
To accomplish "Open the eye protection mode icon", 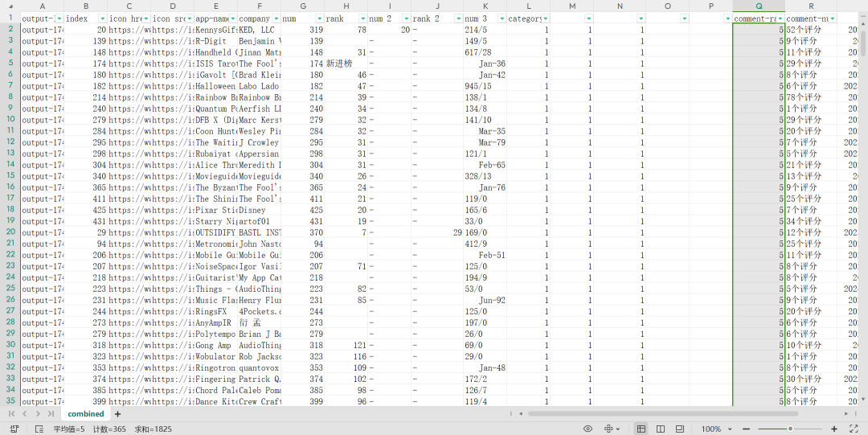I will (x=588, y=429).
